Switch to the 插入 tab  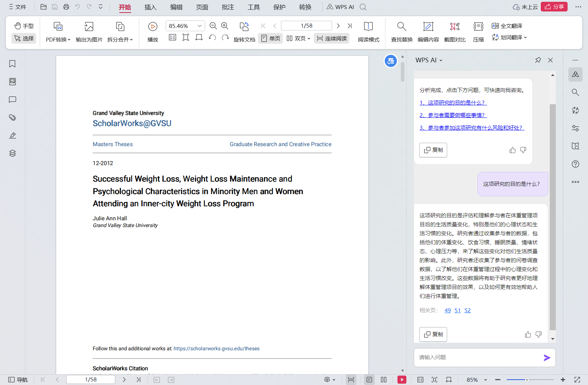[150, 7]
